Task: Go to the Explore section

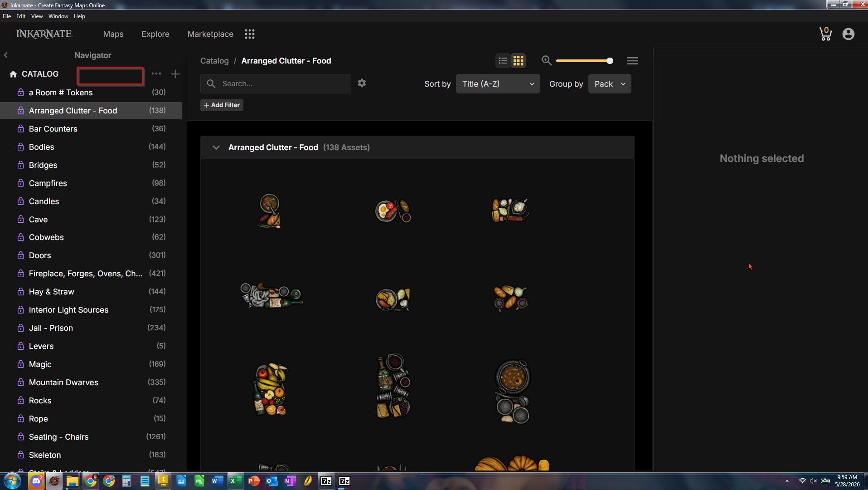Action: point(155,34)
